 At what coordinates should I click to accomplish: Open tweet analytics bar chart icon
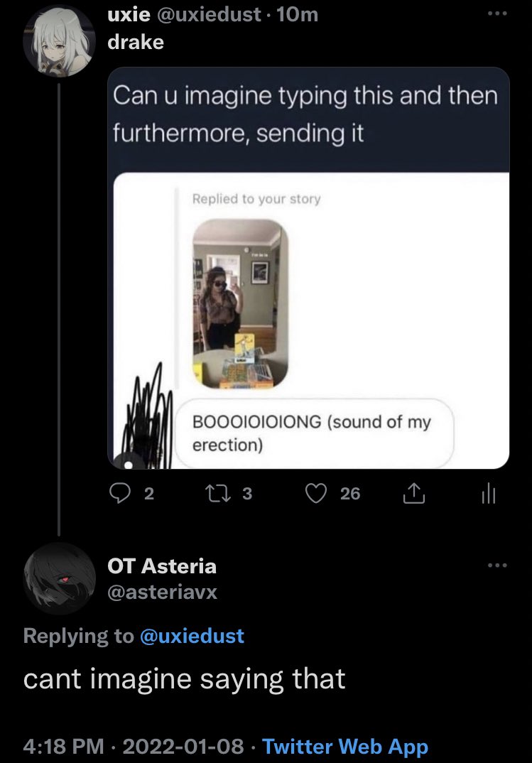487,494
